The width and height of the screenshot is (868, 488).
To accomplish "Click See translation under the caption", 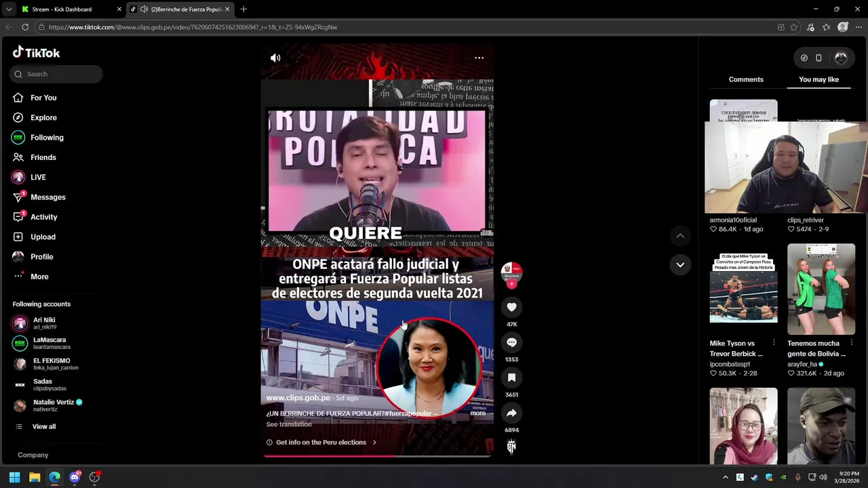I will click(x=289, y=424).
